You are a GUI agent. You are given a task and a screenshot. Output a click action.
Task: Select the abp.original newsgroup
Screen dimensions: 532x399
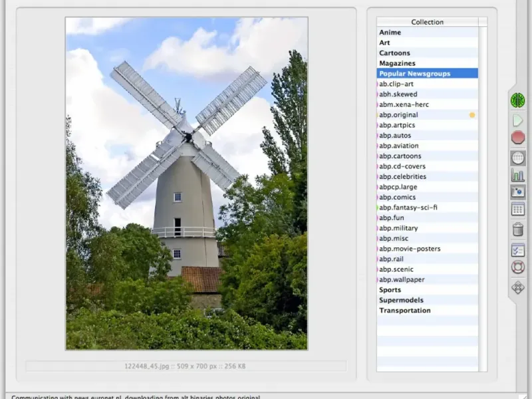399,115
